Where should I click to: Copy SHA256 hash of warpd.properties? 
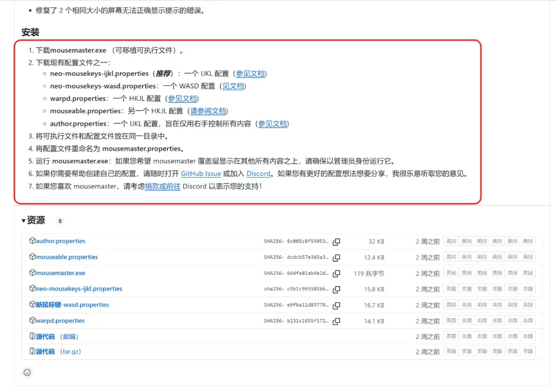(x=336, y=321)
